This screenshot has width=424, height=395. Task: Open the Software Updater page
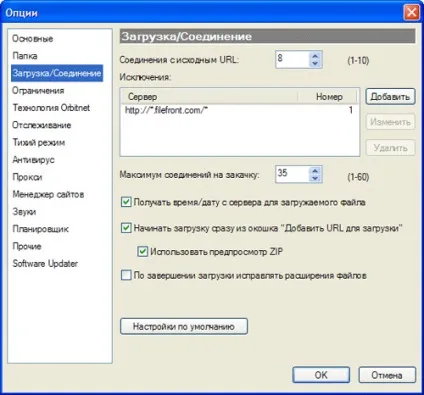tap(45, 264)
